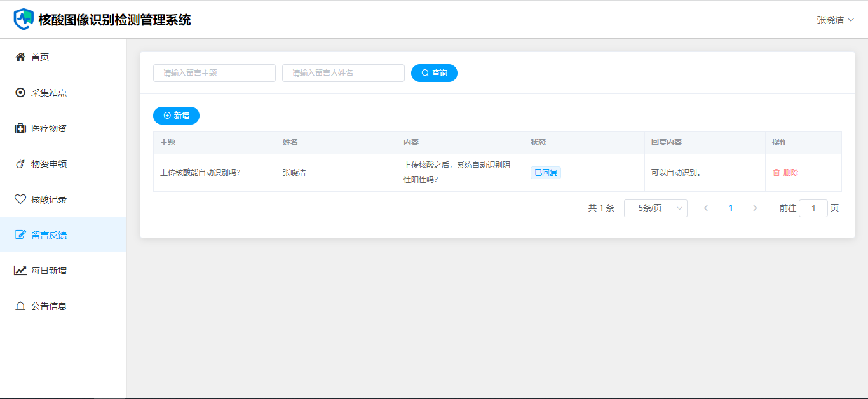Click the edit icon beside 留言反馈
868x399 pixels.
pyautogui.click(x=20, y=235)
